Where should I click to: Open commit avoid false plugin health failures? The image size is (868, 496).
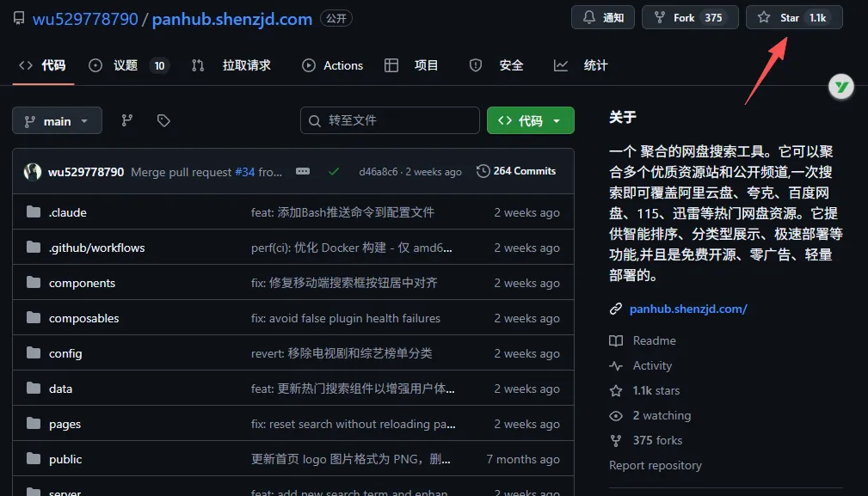tap(346, 319)
